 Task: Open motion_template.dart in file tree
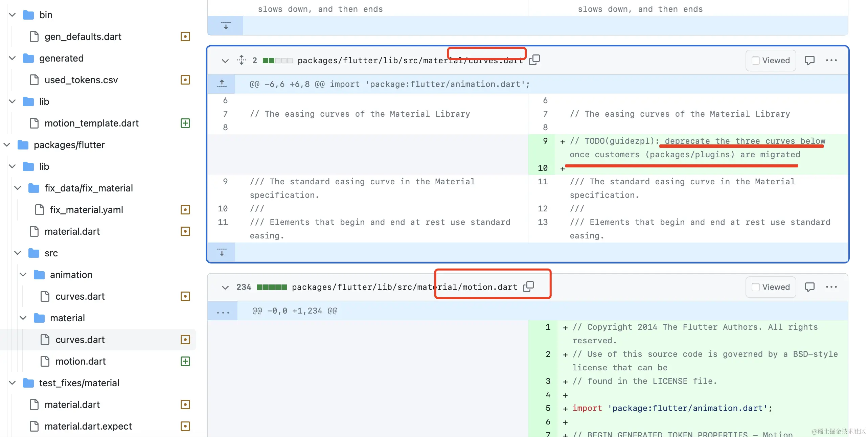click(x=92, y=123)
